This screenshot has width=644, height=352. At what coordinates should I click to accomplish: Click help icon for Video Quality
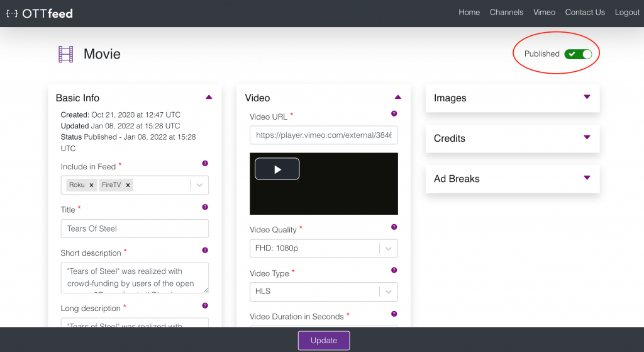coord(394,227)
